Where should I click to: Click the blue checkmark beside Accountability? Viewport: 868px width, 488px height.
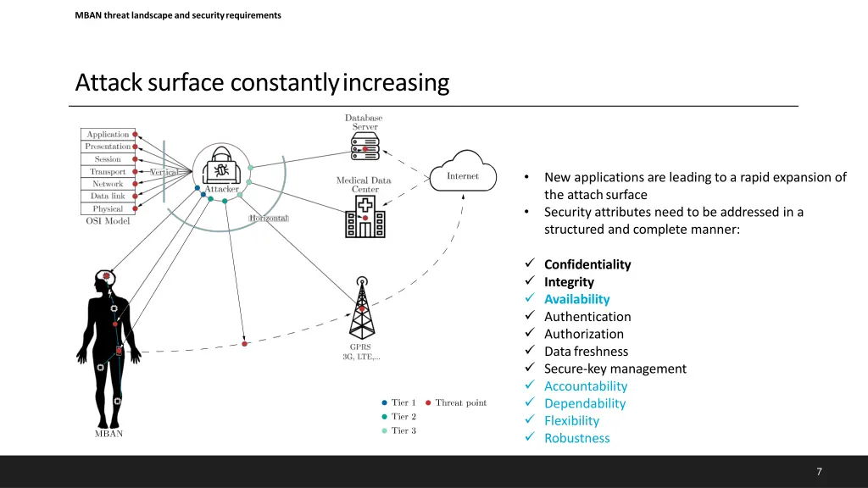coord(530,385)
